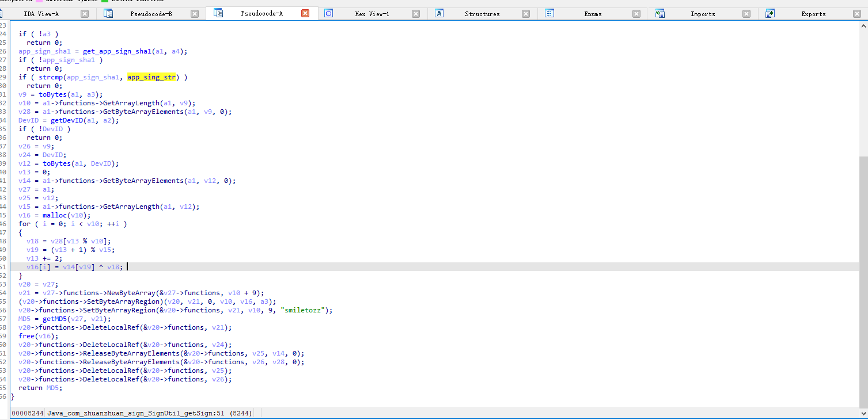The width and height of the screenshot is (868, 420).
Task: Click the Exports tab icon
Action: click(770, 13)
